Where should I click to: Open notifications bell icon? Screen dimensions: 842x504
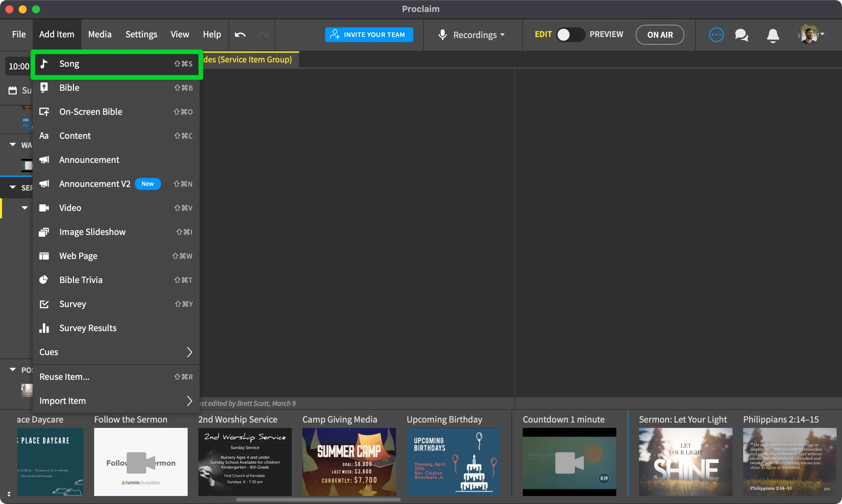point(773,35)
